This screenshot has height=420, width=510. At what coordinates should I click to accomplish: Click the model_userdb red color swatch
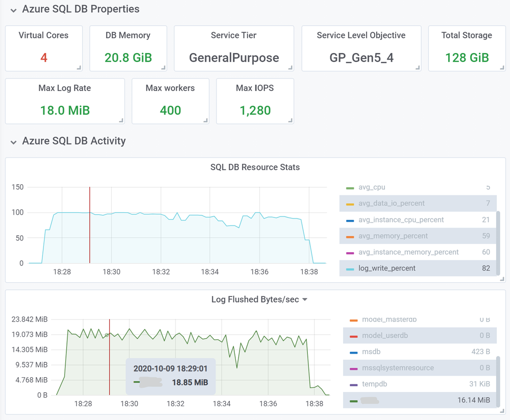tap(354, 336)
